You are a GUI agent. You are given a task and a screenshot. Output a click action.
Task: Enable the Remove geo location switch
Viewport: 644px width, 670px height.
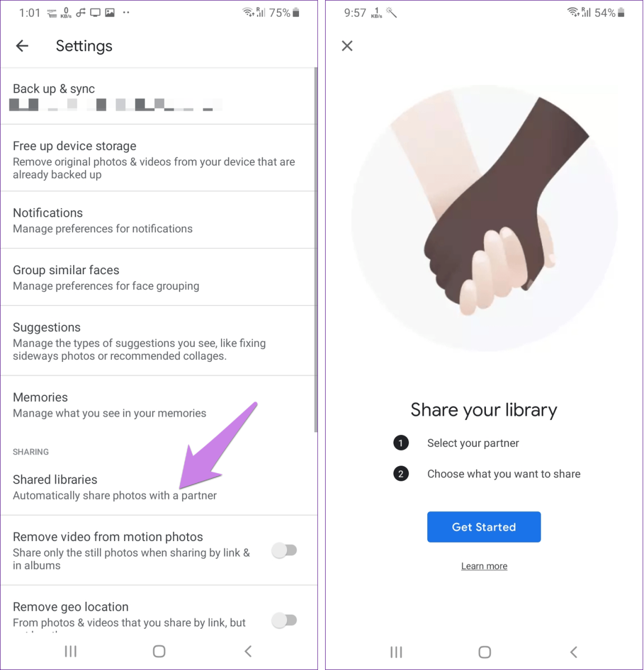[284, 620]
